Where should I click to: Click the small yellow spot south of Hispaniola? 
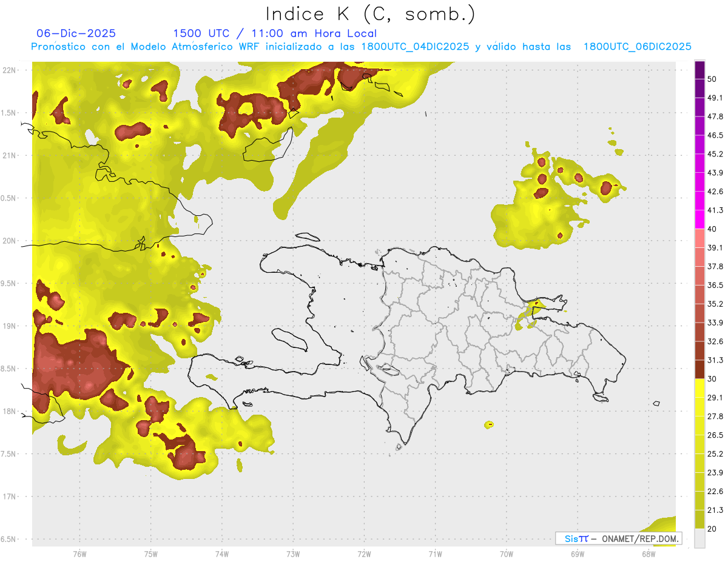[x=489, y=424]
